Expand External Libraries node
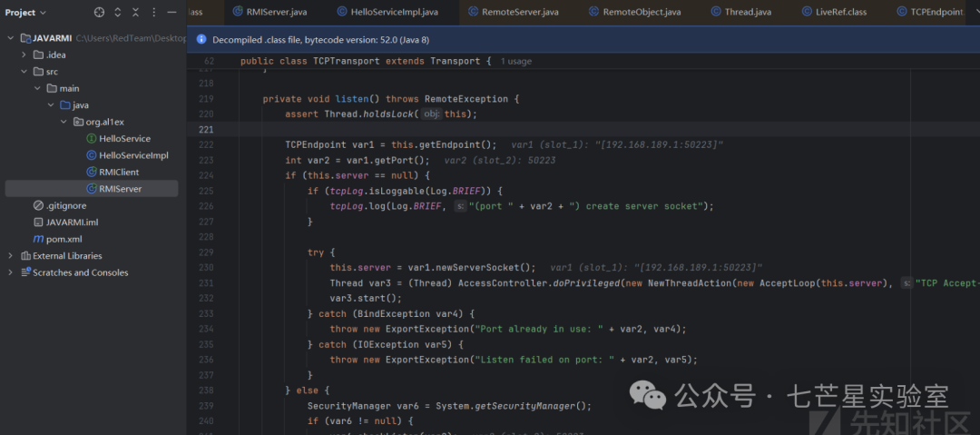The height and width of the screenshot is (435, 980). click(x=11, y=255)
